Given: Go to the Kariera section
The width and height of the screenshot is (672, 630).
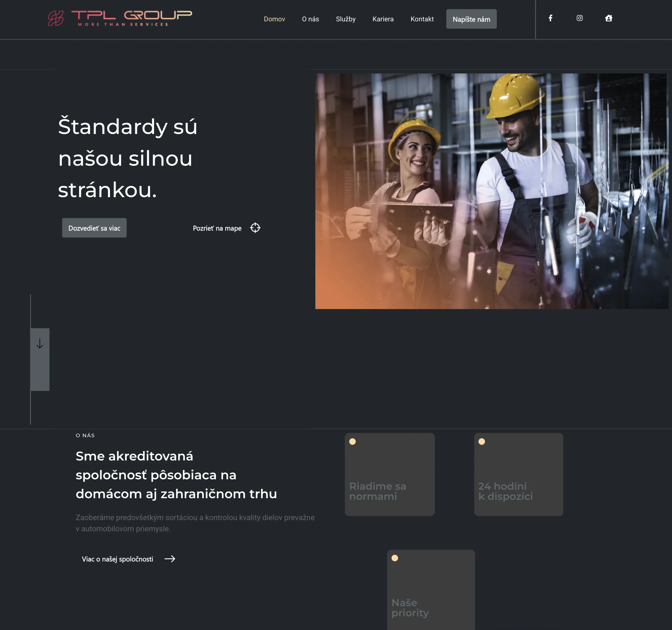Looking at the screenshot, I should (x=383, y=19).
